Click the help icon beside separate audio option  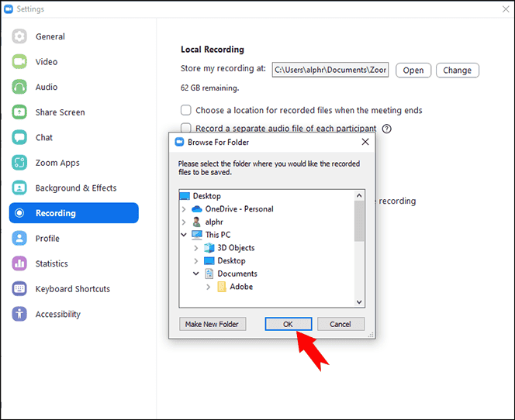point(387,129)
